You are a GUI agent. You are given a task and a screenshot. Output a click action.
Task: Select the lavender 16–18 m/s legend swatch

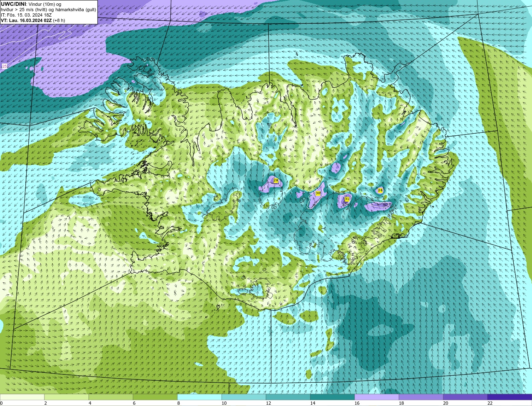click(x=377, y=397)
